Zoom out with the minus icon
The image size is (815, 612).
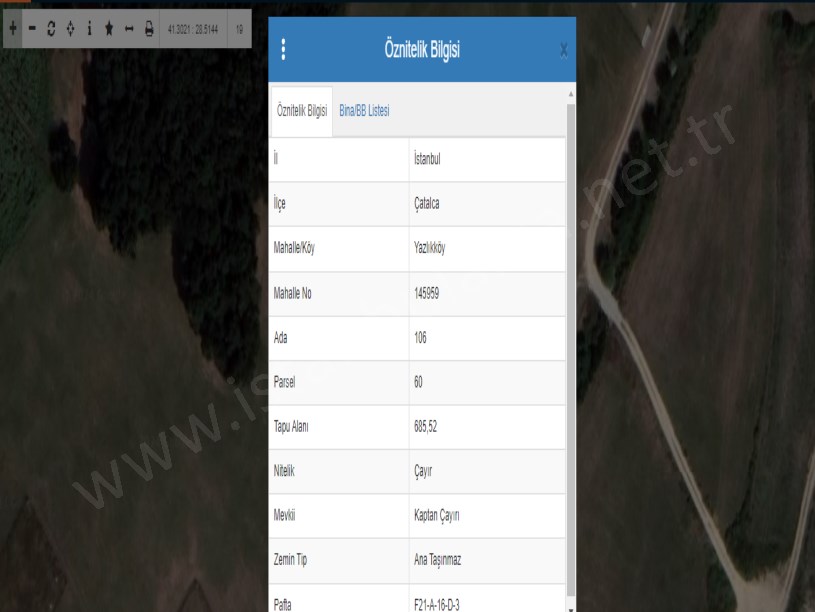(32, 30)
